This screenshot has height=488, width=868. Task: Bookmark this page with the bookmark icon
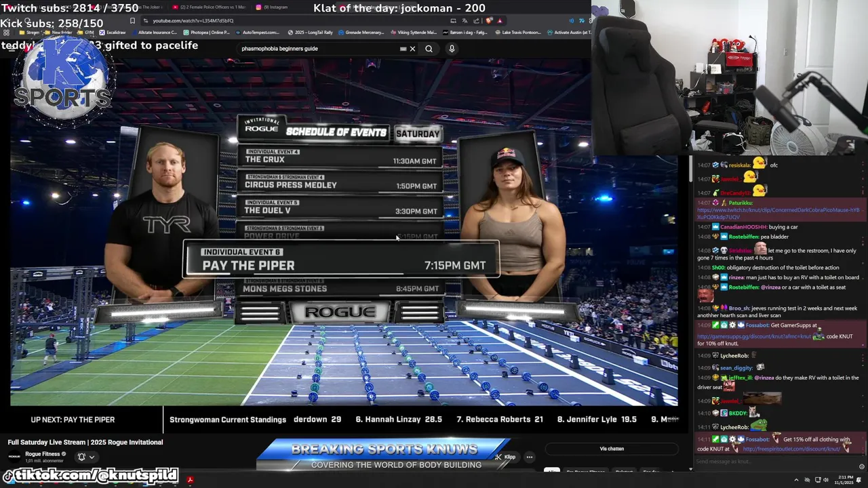point(132,20)
